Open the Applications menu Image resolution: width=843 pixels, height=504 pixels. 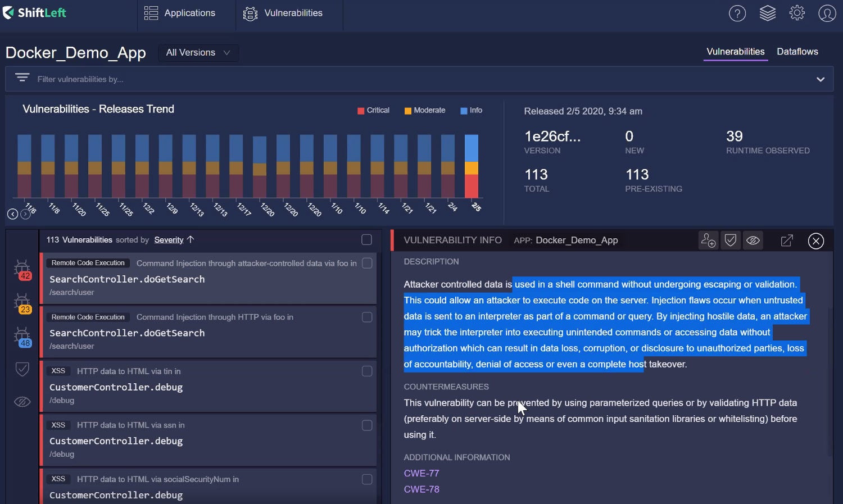tap(180, 13)
